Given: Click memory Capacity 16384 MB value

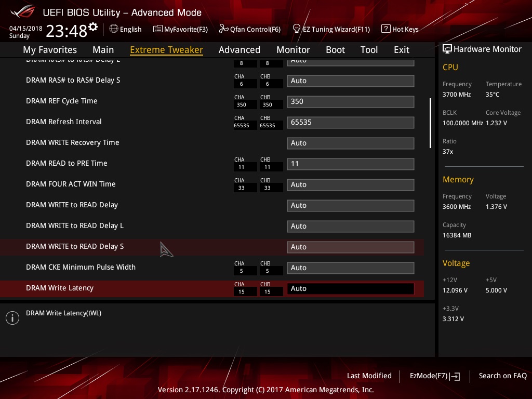Looking at the screenshot, I should [457, 235].
